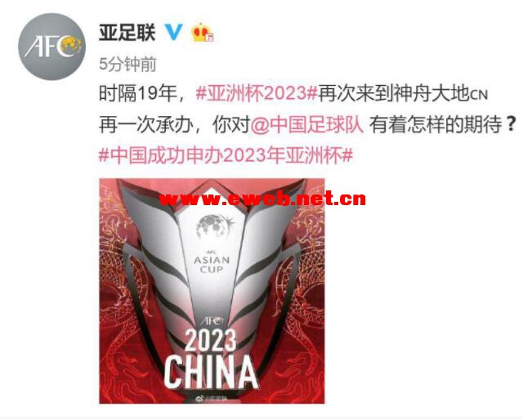Click the AFC logo above 2023
523x420 pixels.
tap(212, 321)
